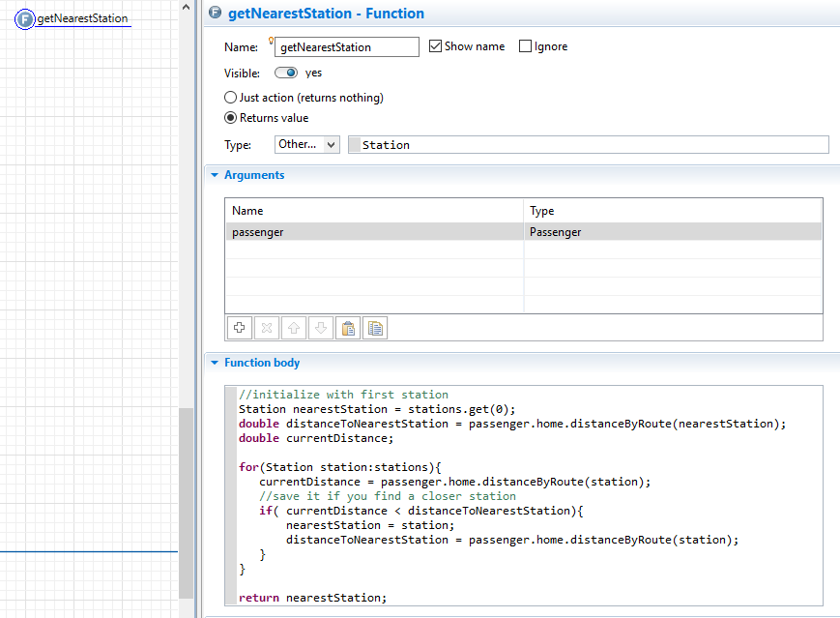840x618 pixels.
Task: Click the Station return type field
Action: [590, 144]
